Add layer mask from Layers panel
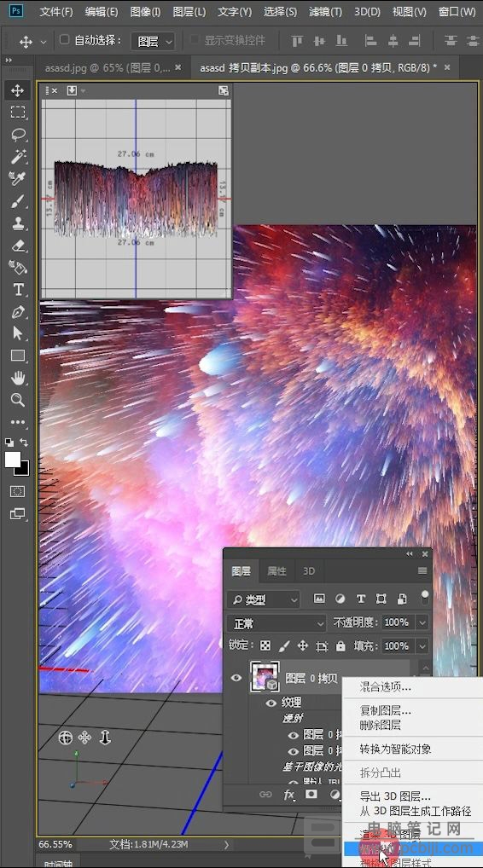483x868 pixels. [x=311, y=795]
